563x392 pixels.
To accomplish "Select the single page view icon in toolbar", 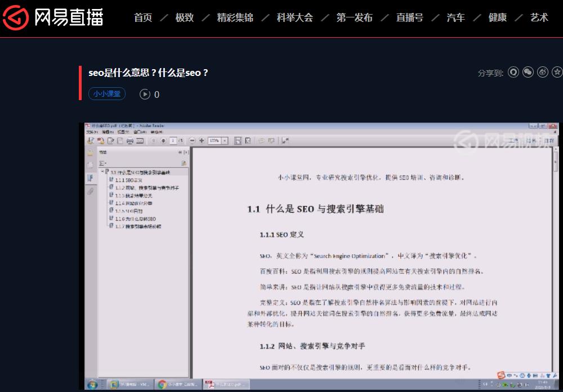I will [238, 141].
